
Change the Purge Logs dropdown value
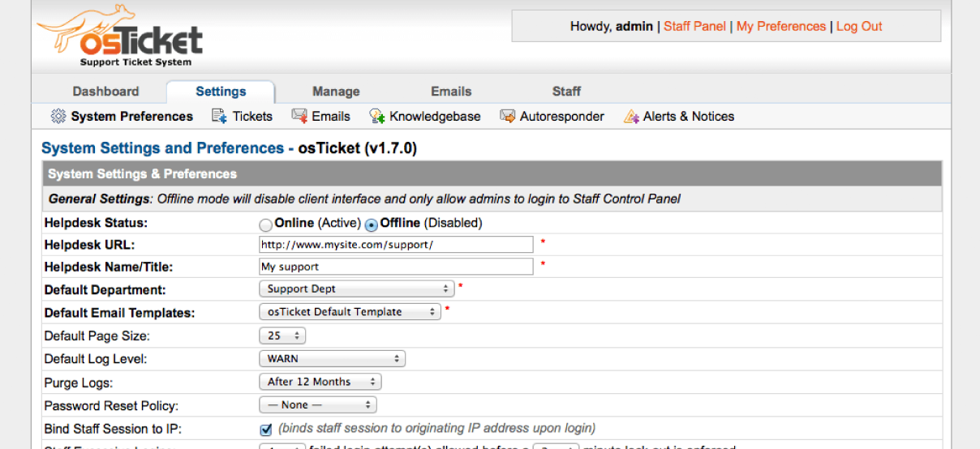320,382
